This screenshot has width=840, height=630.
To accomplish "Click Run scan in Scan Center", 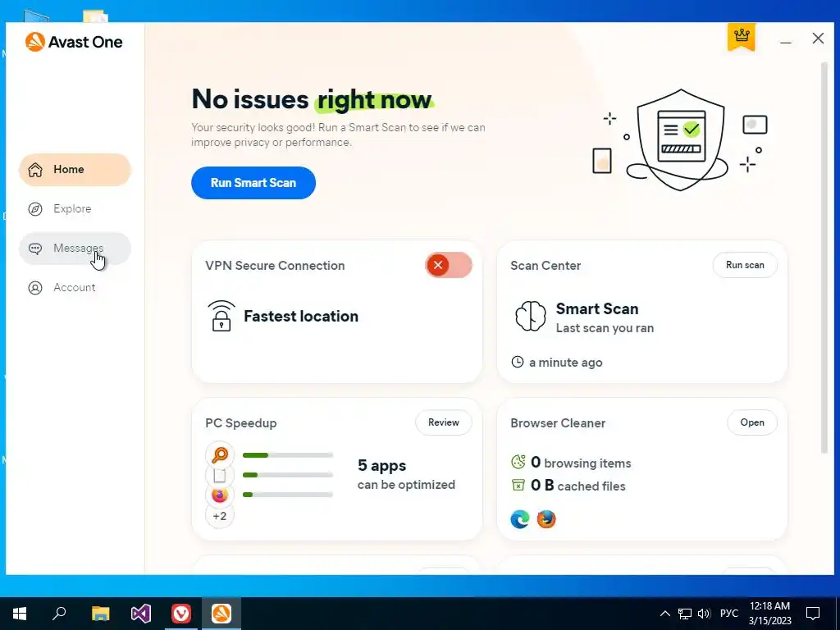I will click(x=745, y=265).
